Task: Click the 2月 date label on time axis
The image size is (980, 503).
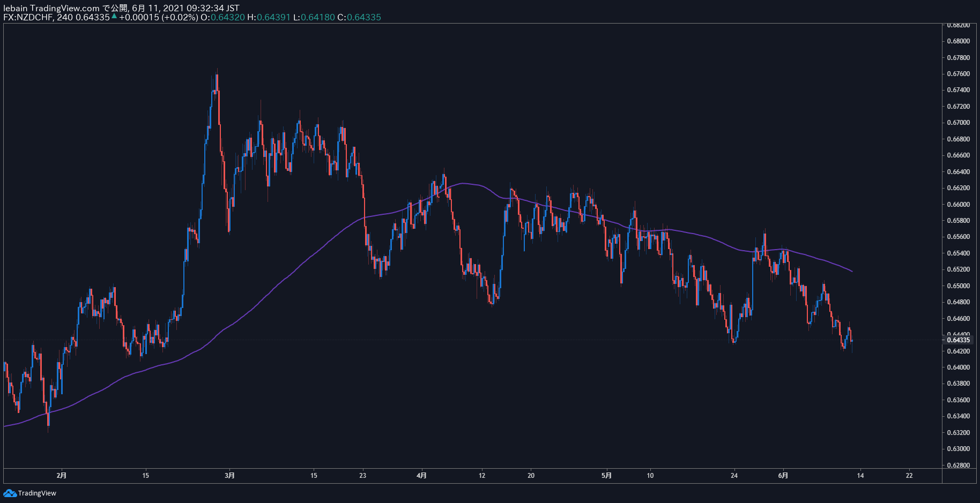Action: point(62,475)
